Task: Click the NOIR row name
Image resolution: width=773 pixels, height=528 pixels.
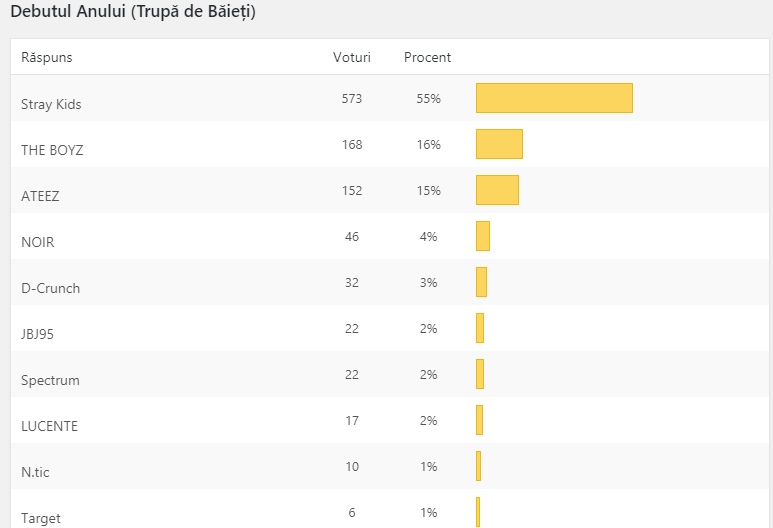Action: coord(38,242)
